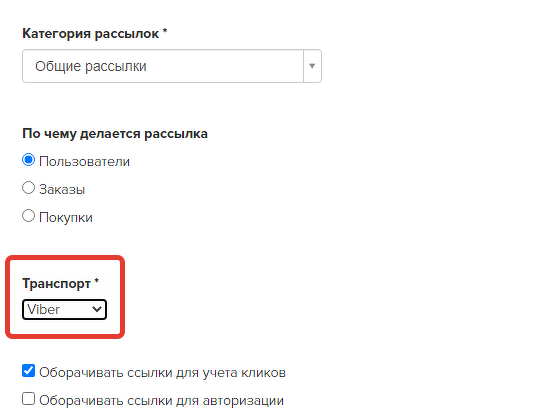Click the required asterisk after Категория рассылок
This screenshot has height=415, width=544.
pos(165,31)
